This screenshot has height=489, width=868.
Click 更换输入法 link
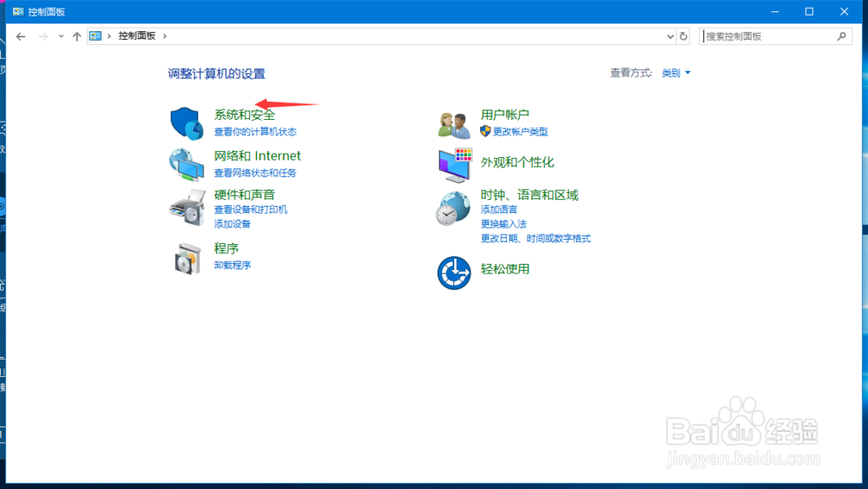(x=503, y=224)
